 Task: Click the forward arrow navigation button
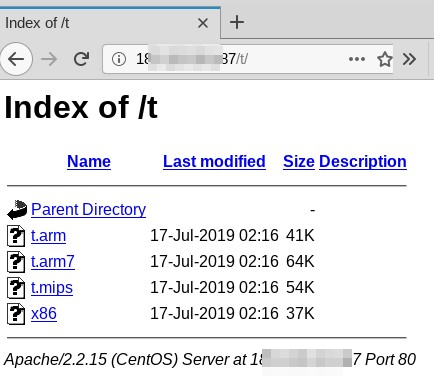[49, 60]
